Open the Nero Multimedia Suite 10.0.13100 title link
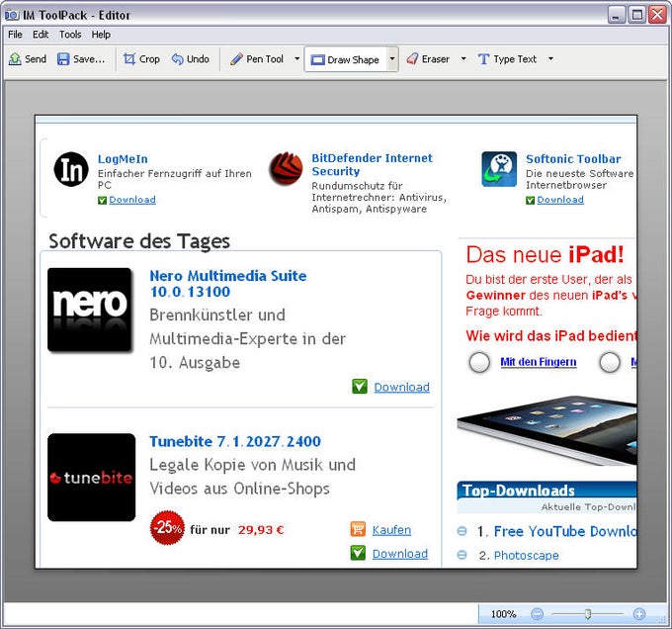The image size is (672, 629). point(228,284)
